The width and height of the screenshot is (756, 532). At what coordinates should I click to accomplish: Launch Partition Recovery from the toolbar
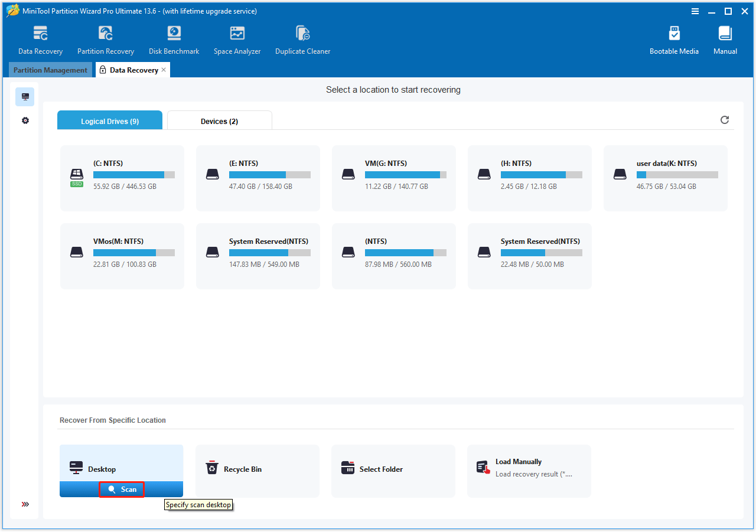(x=106, y=40)
